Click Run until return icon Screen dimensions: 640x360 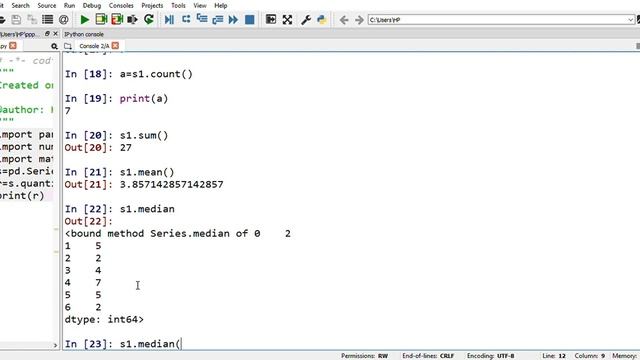[x=218, y=20]
